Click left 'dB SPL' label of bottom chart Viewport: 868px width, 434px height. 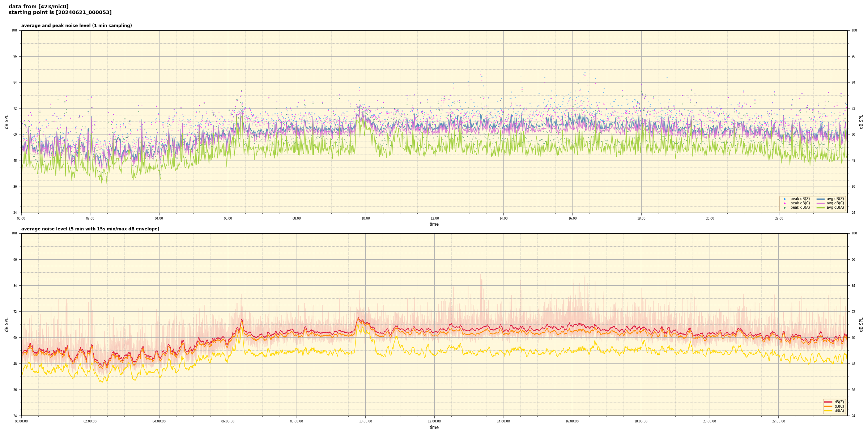pyautogui.click(x=7, y=324)
